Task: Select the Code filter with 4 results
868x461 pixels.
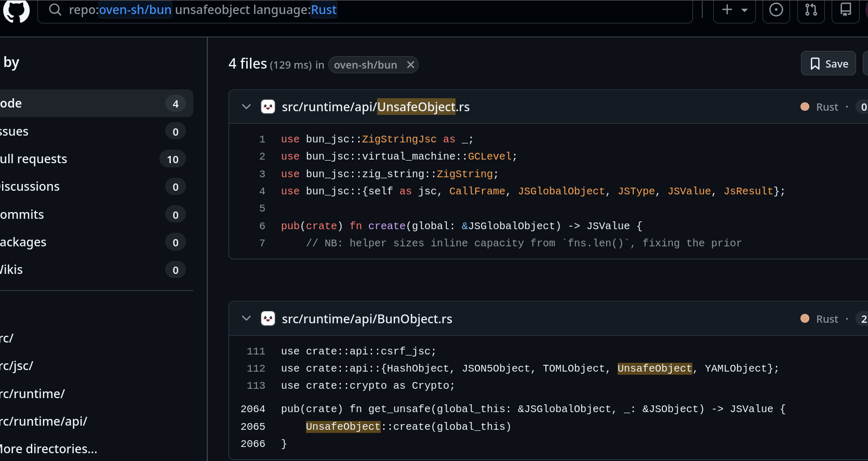Action: coord(96,103)
